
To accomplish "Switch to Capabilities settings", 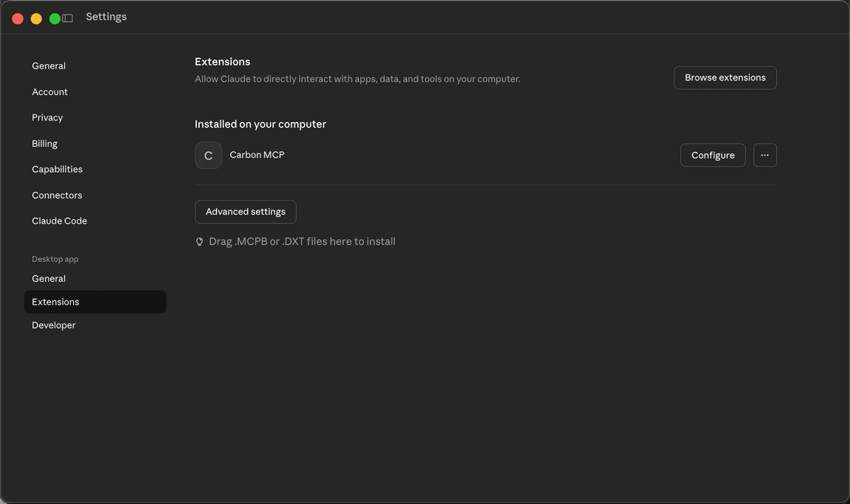I will click(x=57, y=170).
